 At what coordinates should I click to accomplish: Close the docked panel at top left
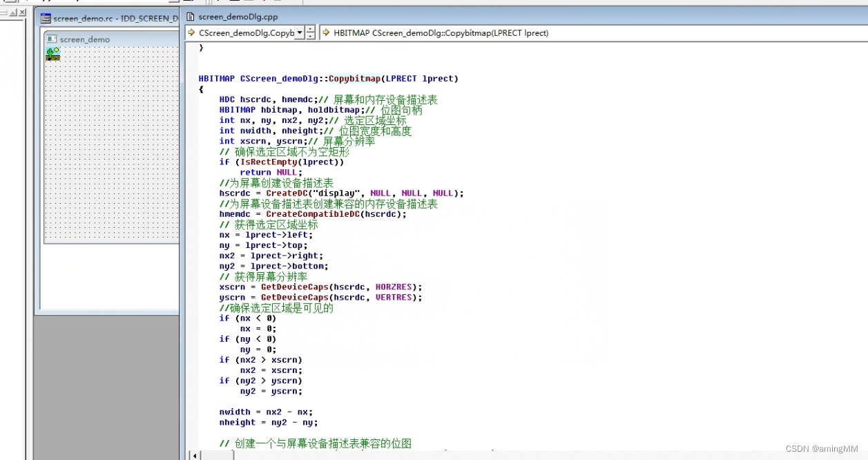(22, 12)
